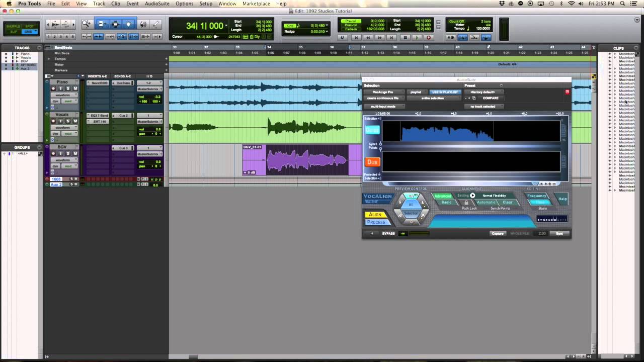
Task: Click the Online sync clock icon
Action: click(343, 38)
